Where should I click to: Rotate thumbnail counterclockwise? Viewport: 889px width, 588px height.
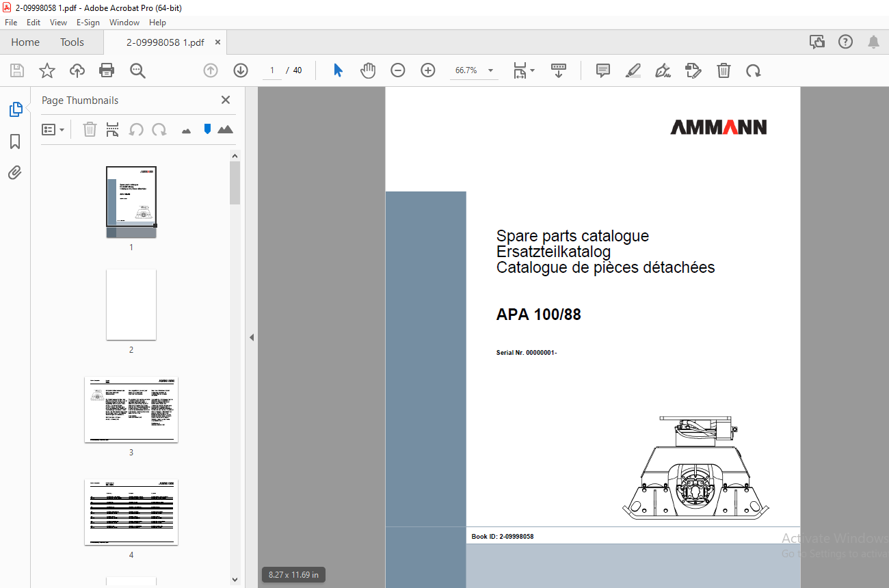click(x=136, y=129)
